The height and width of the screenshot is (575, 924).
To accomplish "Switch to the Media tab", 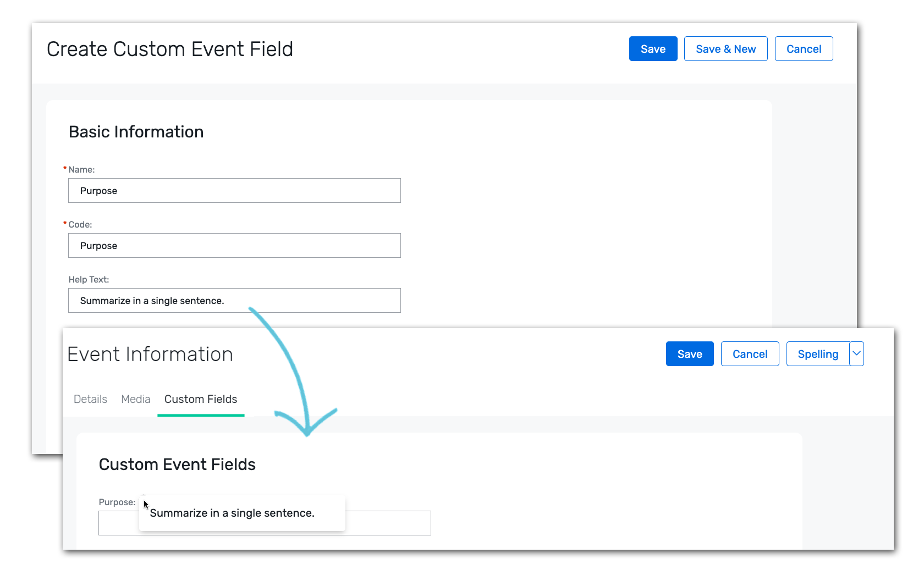I will click(135, 399).
